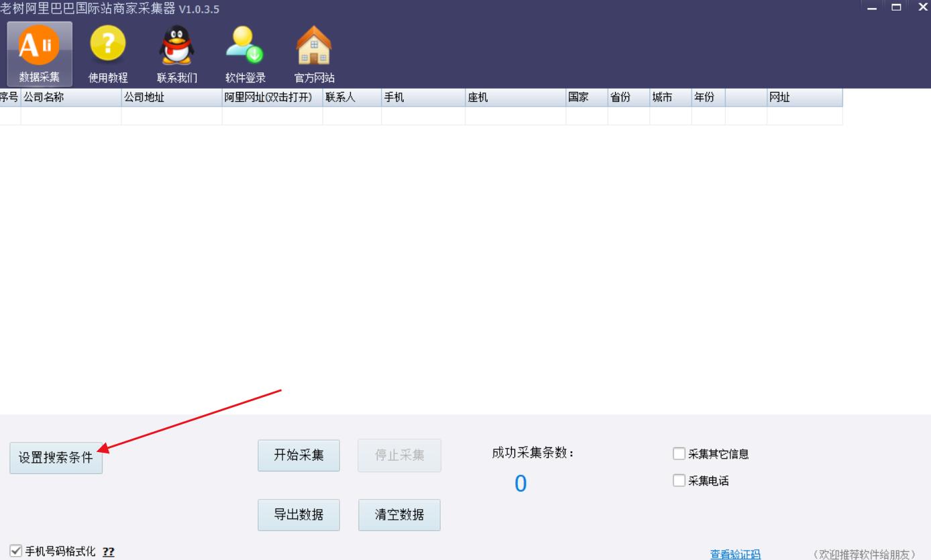Start collection with the 开始采集 button
Image resolution: width=931 pixels, height=560 pixels.
[x=298, y=455]
